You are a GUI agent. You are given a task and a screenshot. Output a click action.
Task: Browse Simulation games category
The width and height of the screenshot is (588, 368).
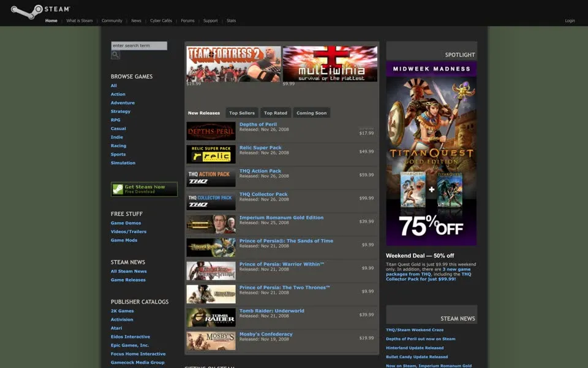tap(123, 163)
